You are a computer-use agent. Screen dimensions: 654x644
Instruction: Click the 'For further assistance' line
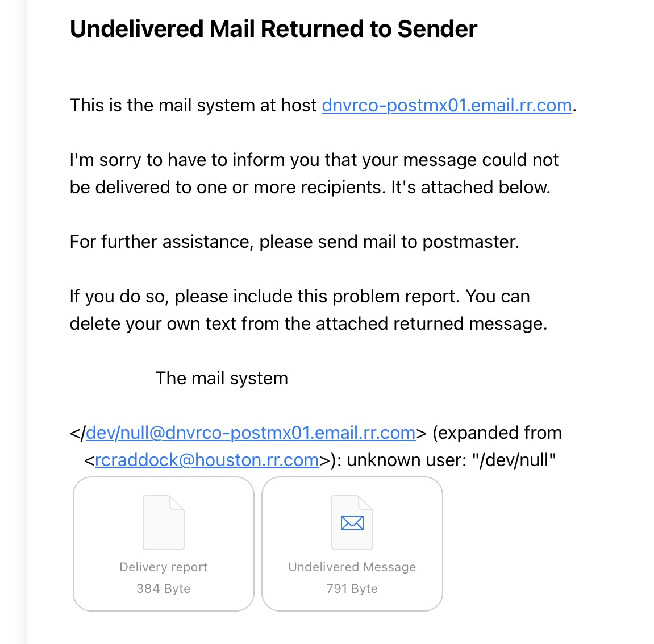(294, 242)
